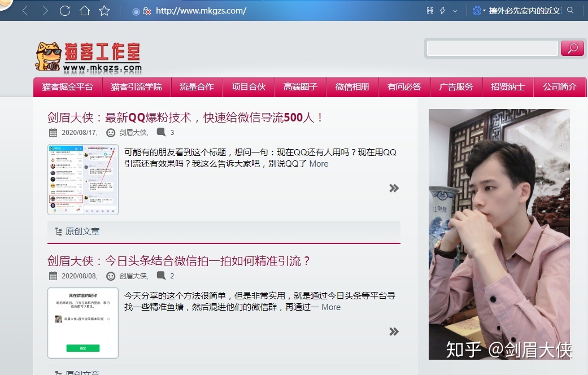Open the QR code grid icon in the address bar
588x375 pixels.
430,11
